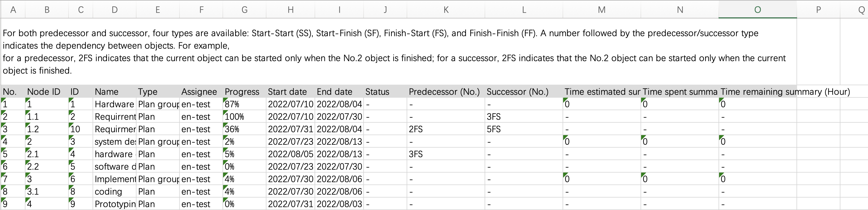Select the coding name cell

[x=115, y=192]
